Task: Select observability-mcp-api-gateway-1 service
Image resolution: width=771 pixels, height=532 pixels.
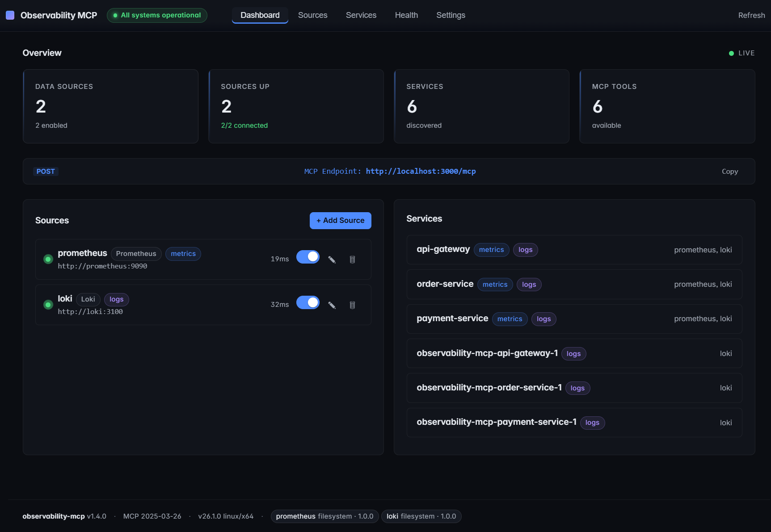Action: [574, 353]
